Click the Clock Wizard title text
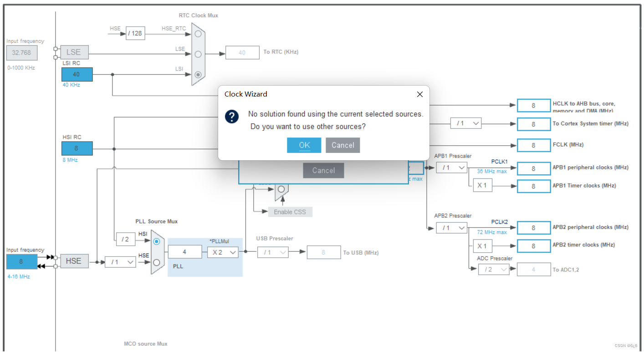The height and width of the screenshot is (352, 644). [x=246, y=94]
